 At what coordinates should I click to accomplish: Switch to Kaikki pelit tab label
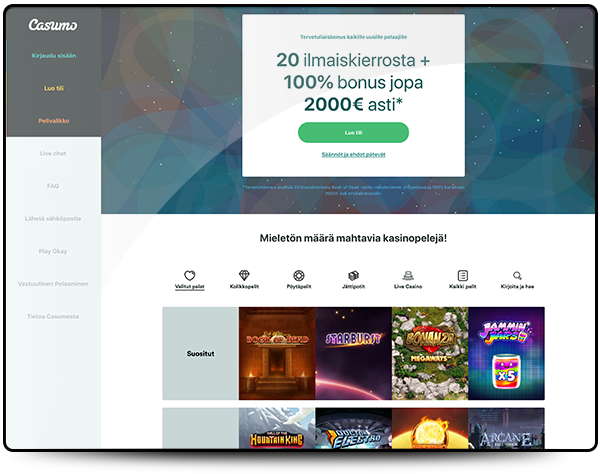(x=463, y=287)
